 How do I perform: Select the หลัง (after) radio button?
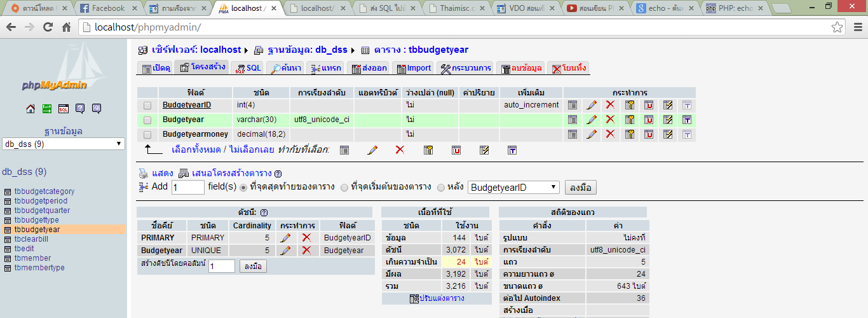(441, 188)
